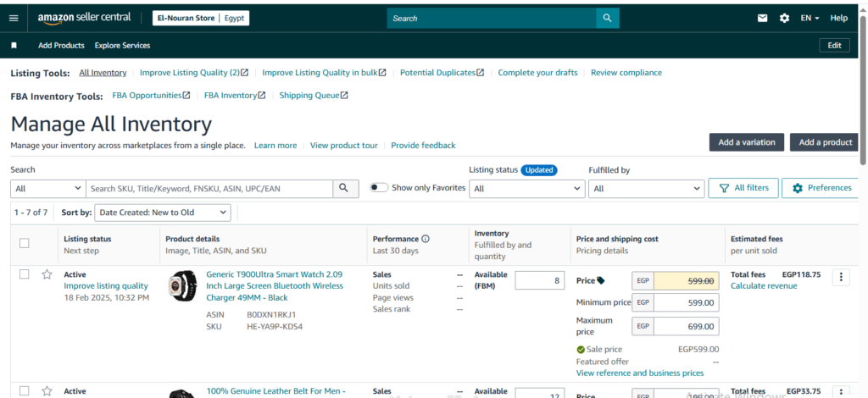
Task: Click the top Search field
Action: [492, 19]
